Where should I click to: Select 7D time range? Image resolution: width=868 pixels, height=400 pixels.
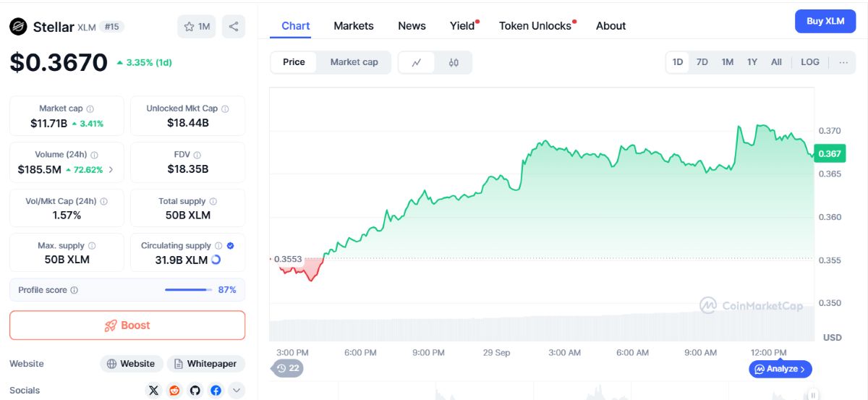pyautogui.click(x=702, y=62)
